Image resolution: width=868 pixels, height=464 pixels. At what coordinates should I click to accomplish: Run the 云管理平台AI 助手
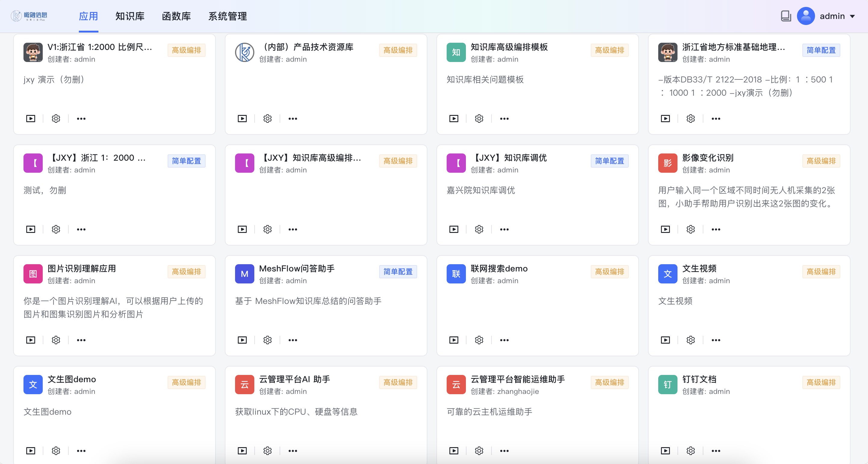pos(242,450)
